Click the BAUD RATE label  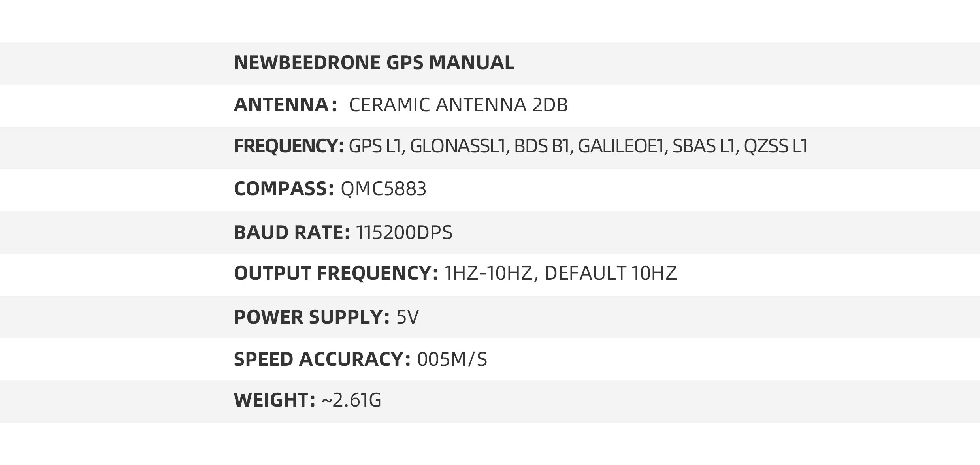point(292,232)
